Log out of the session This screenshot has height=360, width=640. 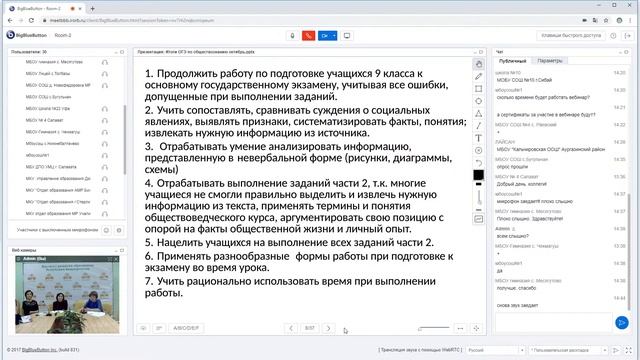click(628, 36)
